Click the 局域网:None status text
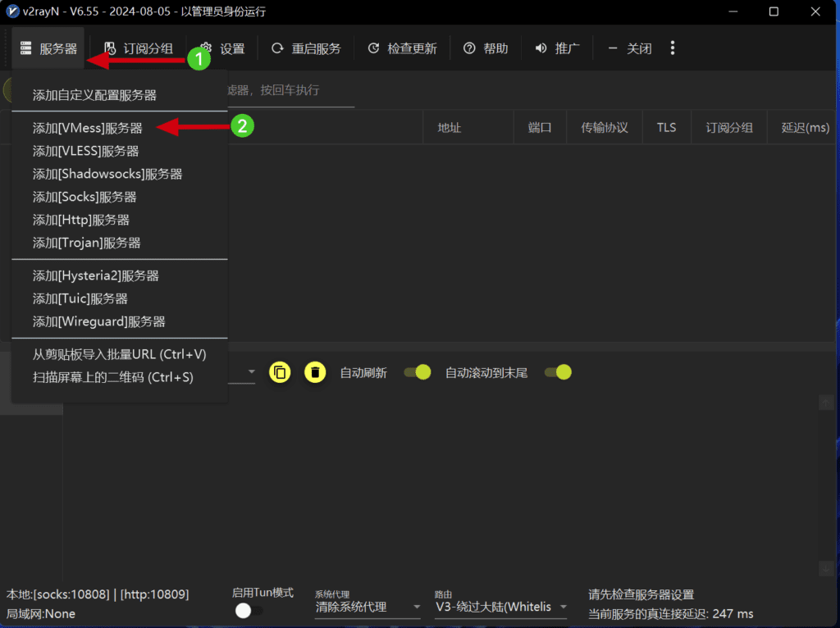 pos(41,614)
